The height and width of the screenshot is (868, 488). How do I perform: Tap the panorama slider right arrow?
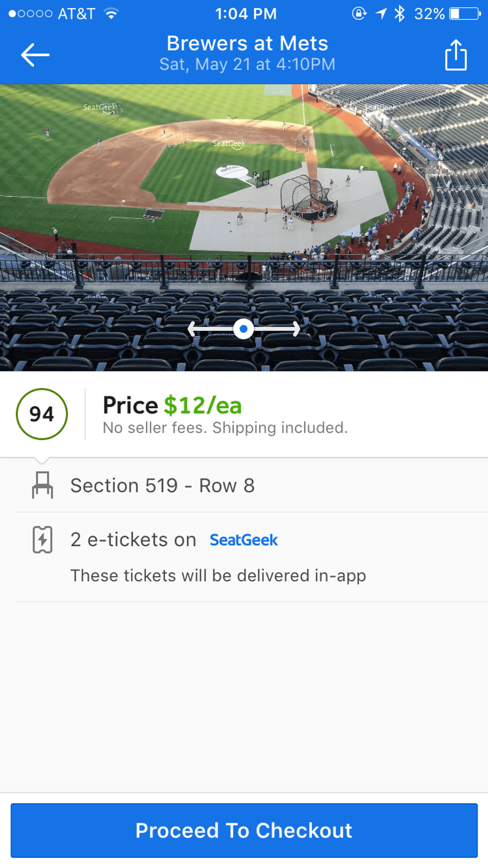pos(295,329)
